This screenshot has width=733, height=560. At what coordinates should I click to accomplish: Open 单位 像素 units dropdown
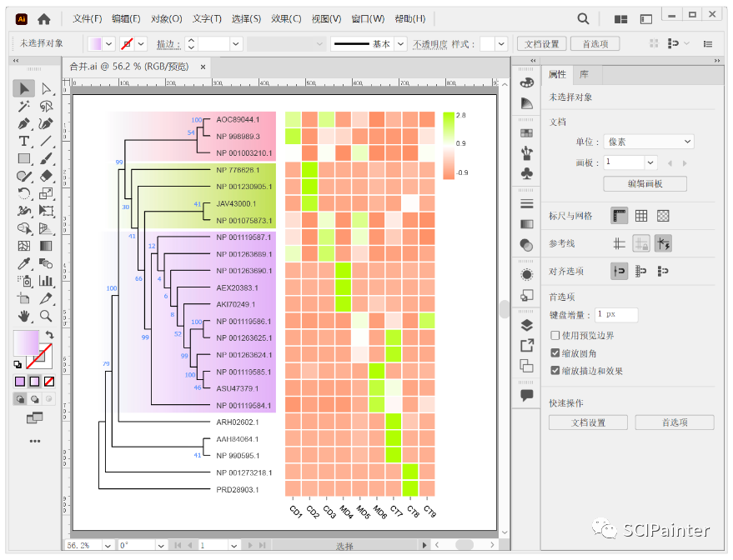click(649, 142)
